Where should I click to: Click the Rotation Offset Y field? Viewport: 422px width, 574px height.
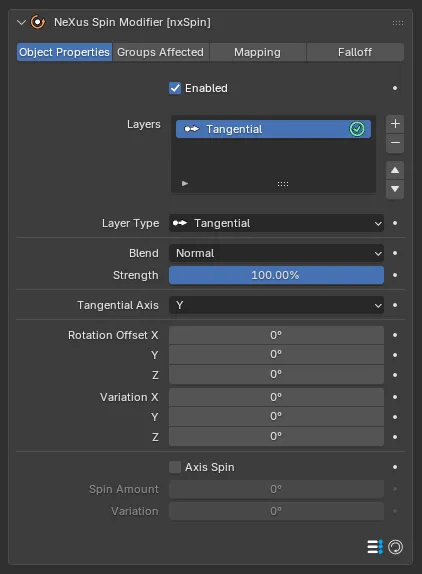click(x=276, y=355)
